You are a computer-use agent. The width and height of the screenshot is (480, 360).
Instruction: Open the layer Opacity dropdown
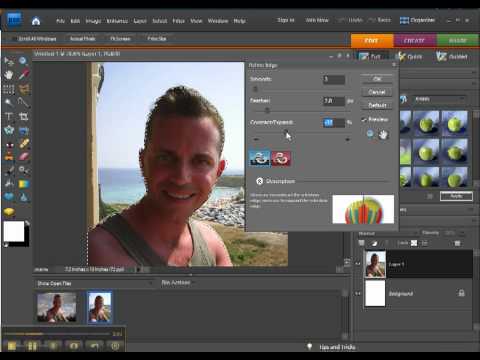click(x=462, y=233)
